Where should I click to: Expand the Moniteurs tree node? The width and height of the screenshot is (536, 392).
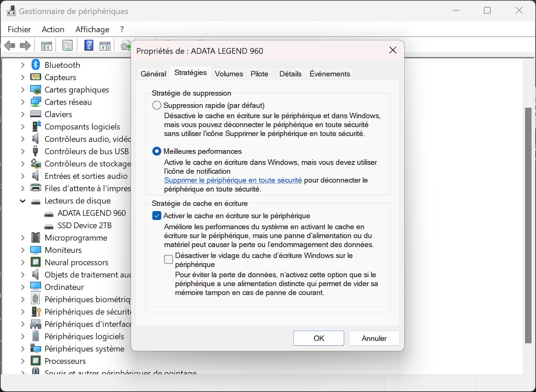click(23, 250)
